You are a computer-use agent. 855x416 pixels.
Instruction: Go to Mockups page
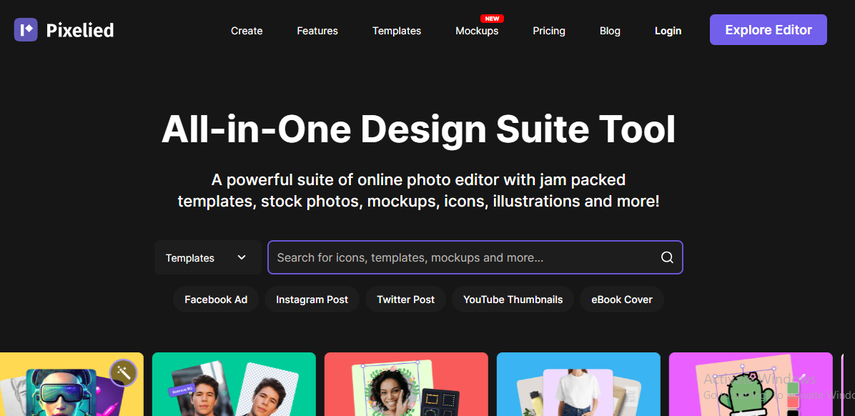(477, 31)
